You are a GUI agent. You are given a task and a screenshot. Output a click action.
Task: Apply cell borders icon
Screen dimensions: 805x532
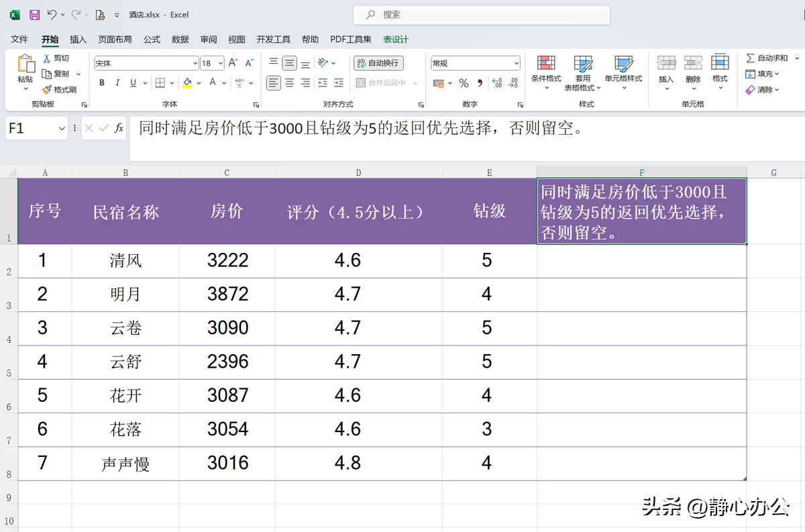pyautogui.click(x=160, y=83)
